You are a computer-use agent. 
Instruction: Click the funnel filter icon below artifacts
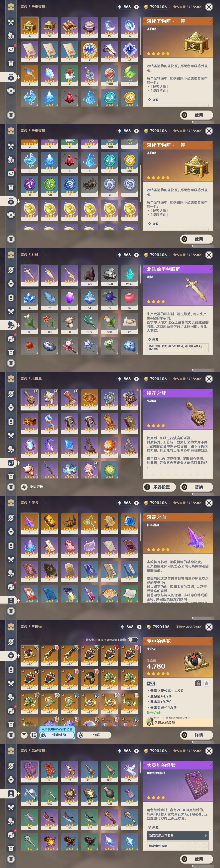coord(24,735)
